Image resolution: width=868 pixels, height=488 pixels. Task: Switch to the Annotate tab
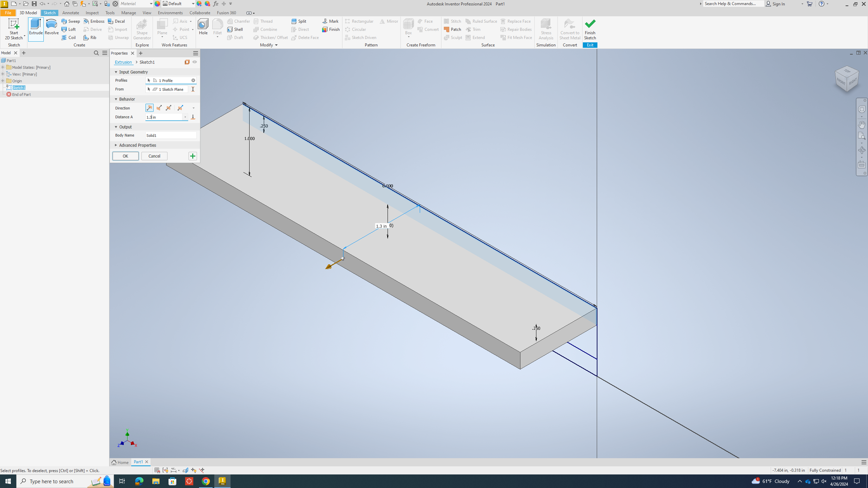tap(71, 13)
